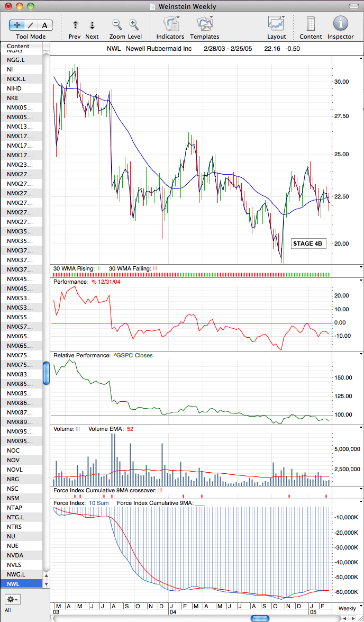Select NTRS in the content list
The width and height of the screenshot is (364, 622).
tap(21, 527)
